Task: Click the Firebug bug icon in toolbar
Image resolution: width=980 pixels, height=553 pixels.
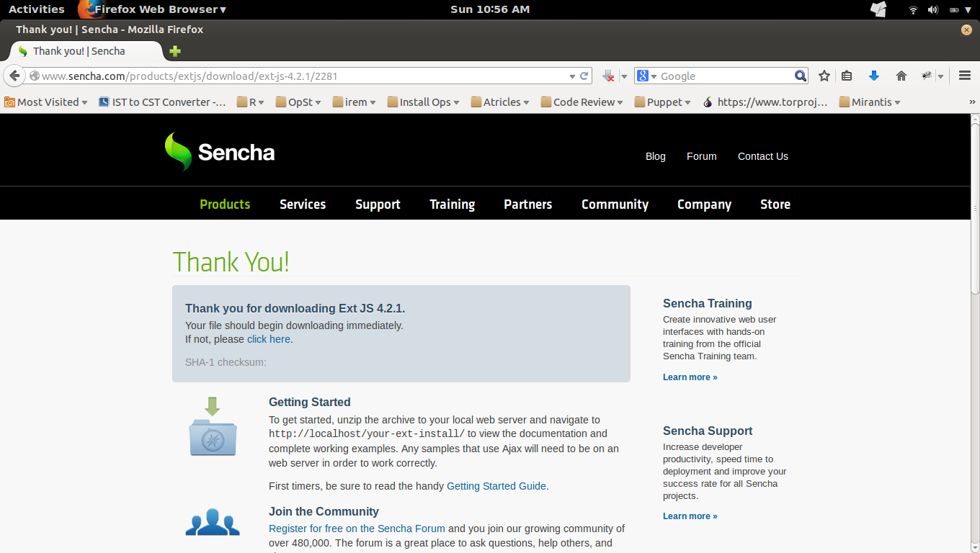Action: coord(927,76)
